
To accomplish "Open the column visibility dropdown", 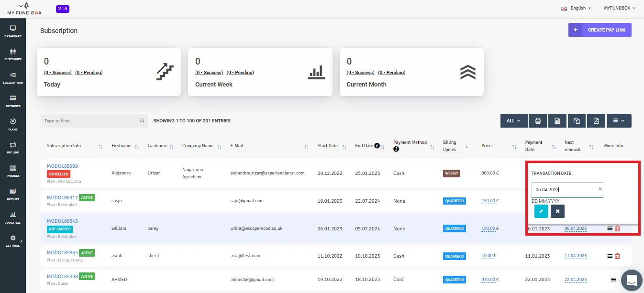I will tap(619, 121).
